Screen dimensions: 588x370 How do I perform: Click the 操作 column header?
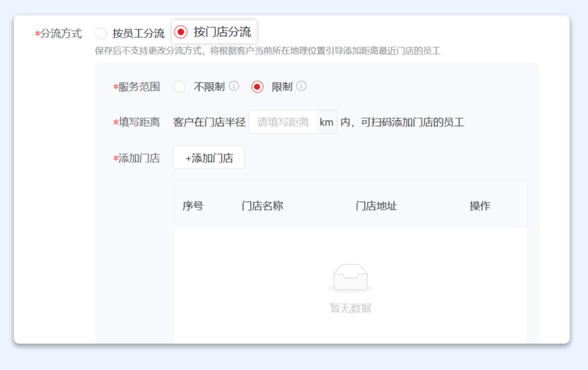tap(479, 205)
